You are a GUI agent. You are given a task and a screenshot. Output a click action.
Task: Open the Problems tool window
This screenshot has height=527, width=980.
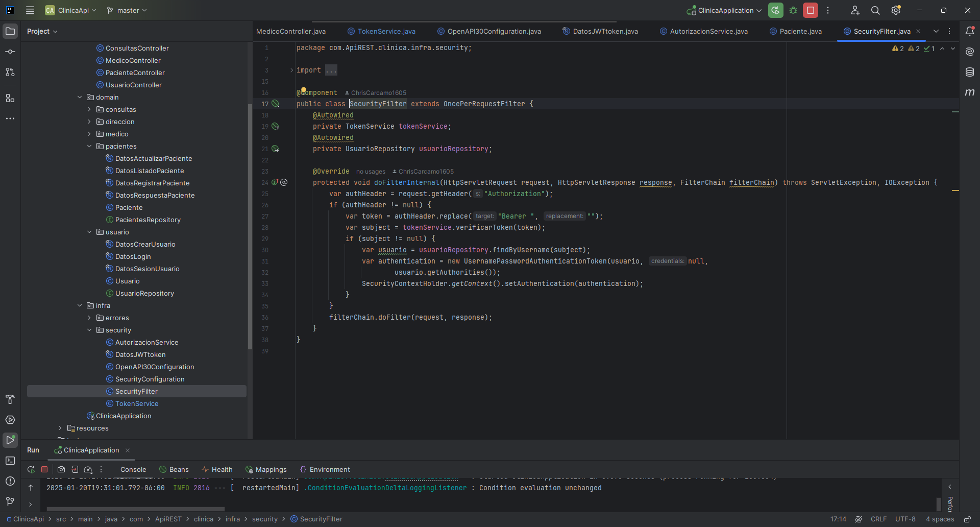(x=10, y=481)
